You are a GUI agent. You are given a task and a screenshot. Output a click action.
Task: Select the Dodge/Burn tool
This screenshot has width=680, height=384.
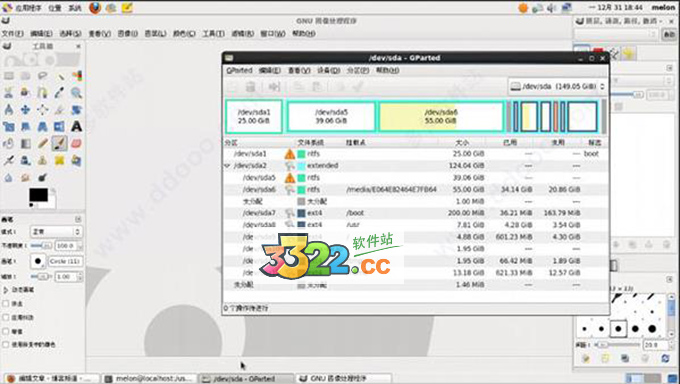coord(42,177)
